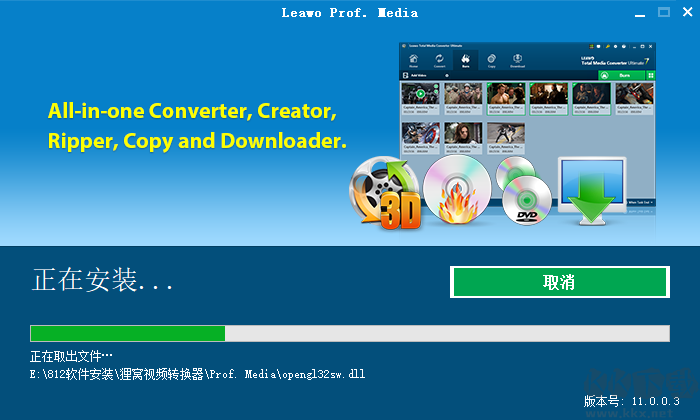700x420 pixels.
Task: Close the Leawo Prof. Media installer
Action: tap(688, 12)
